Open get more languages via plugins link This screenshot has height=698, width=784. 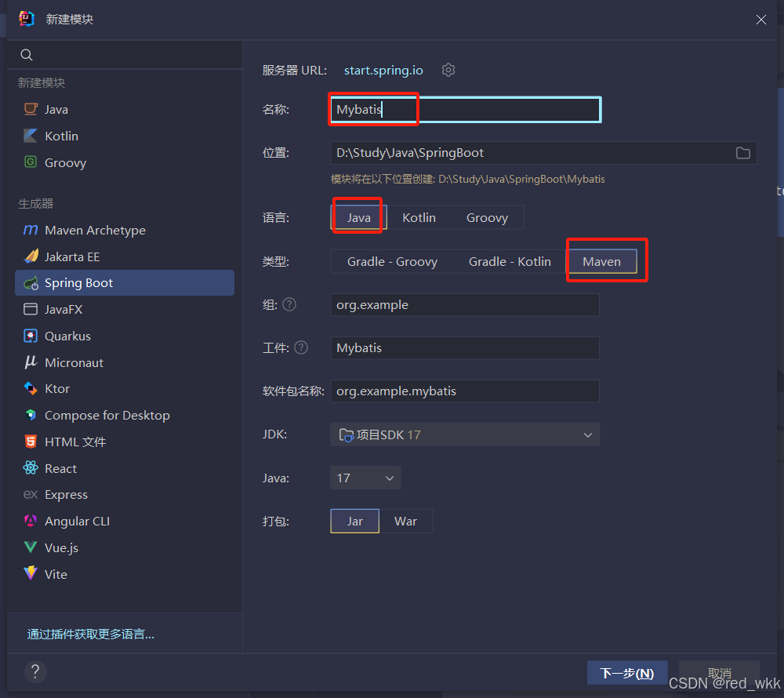click(x=90, y=634)
